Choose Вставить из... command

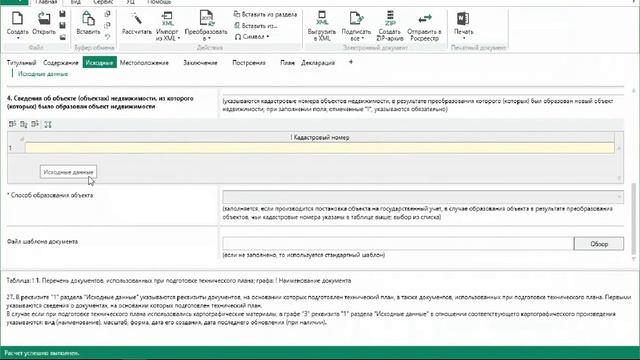coord(256,26)
